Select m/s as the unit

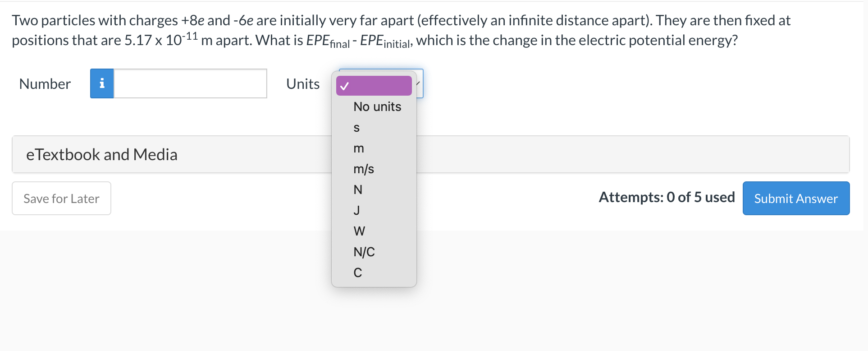tap(363, 169)
